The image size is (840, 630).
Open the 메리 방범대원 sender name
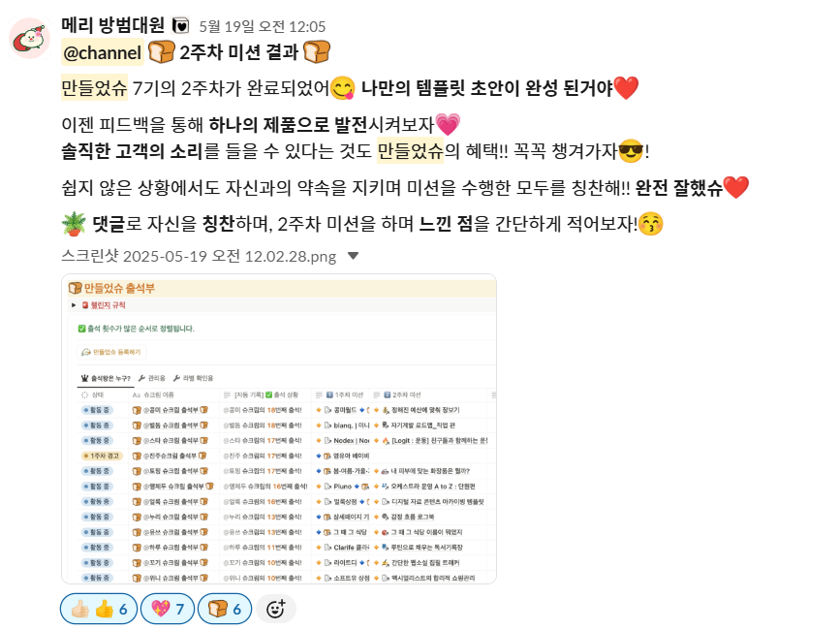point(113,25)
